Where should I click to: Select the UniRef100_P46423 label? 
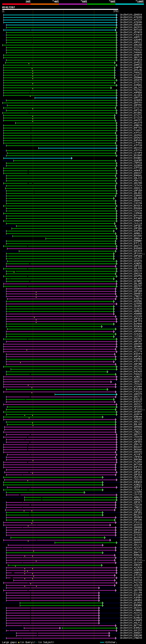click(131, 50)
